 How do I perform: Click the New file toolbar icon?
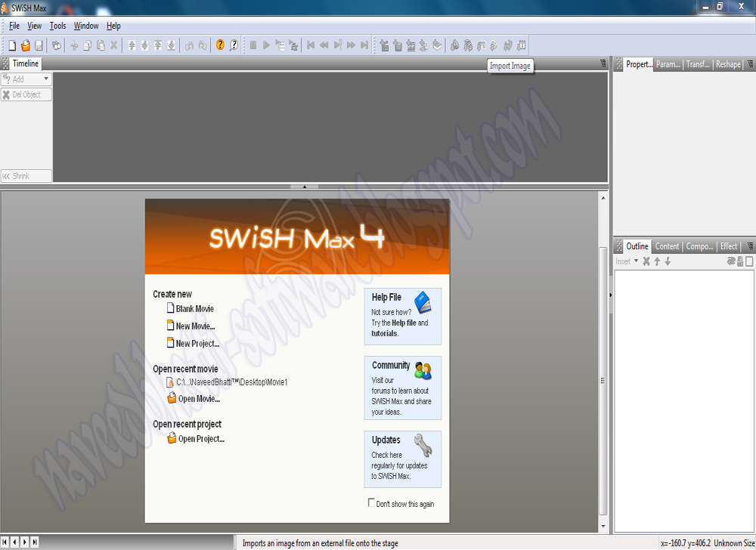click(x=12, y=45)
